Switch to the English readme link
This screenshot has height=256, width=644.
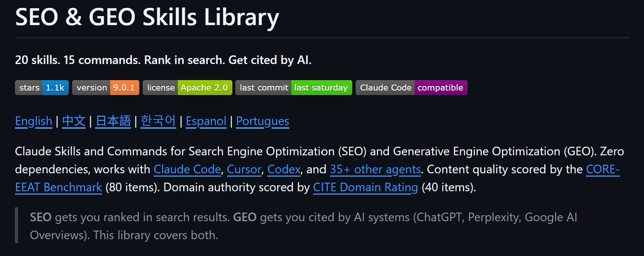tap(34, 121)
